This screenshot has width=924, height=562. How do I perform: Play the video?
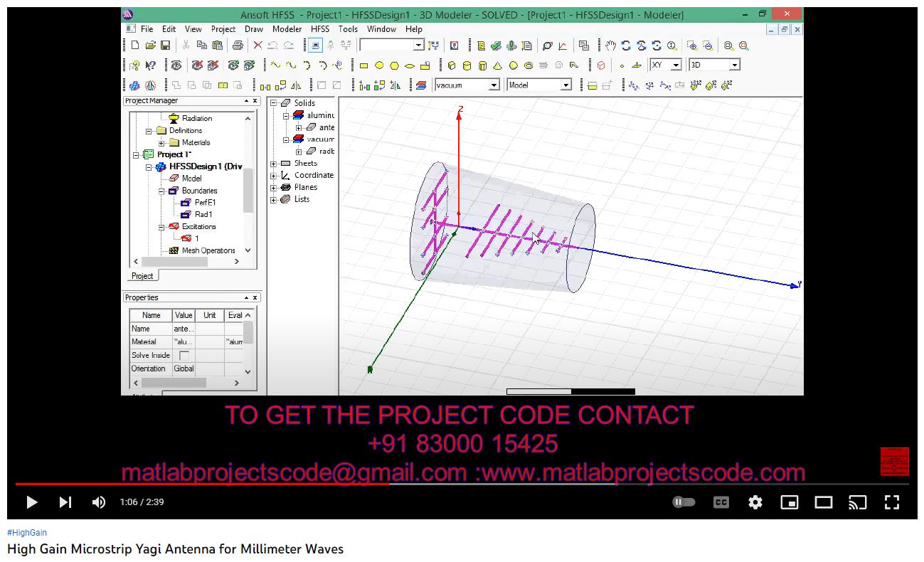click(31, 502)
